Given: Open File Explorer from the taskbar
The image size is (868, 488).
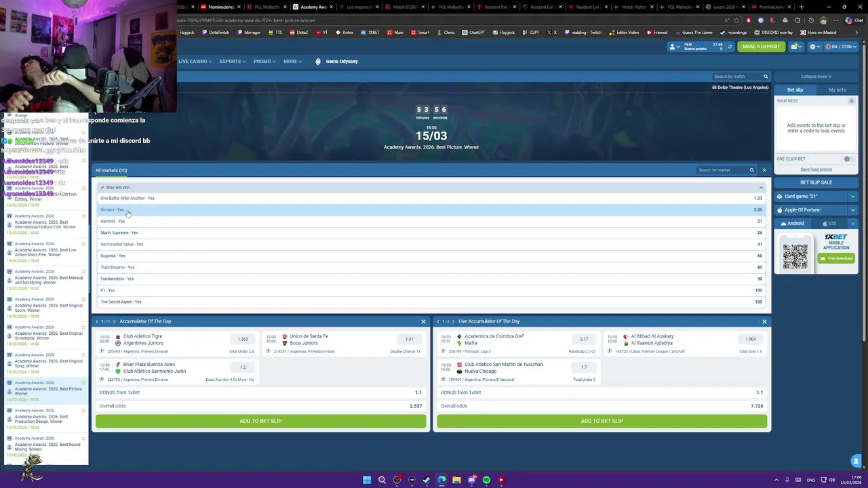Looking at the screenshot, I should tap(456, 480).
